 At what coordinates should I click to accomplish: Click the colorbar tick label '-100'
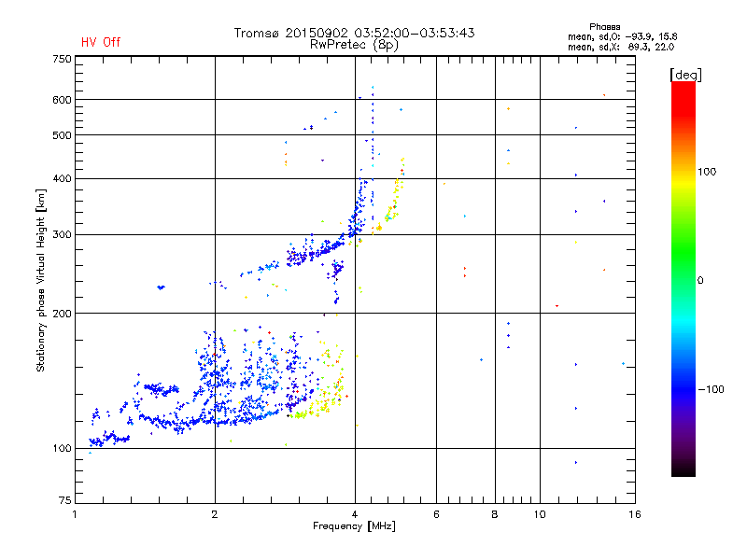[x=711, y=389]
